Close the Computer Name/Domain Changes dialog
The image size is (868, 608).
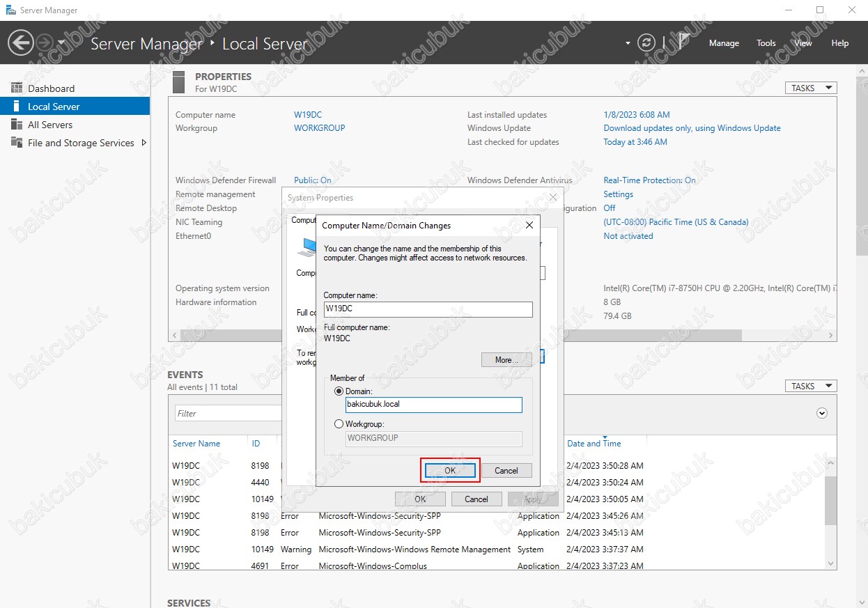tap(529, 225)
